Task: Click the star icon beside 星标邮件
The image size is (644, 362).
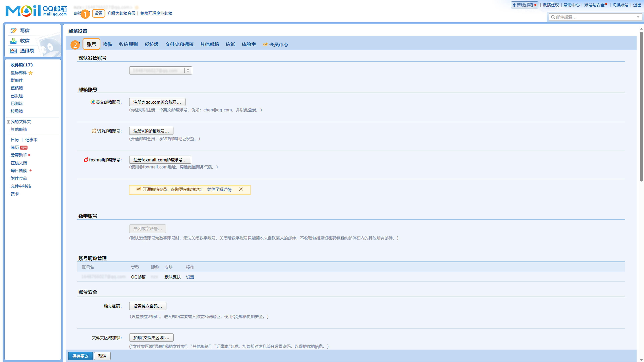Action: pyautogui.click(x=31, y=73)
